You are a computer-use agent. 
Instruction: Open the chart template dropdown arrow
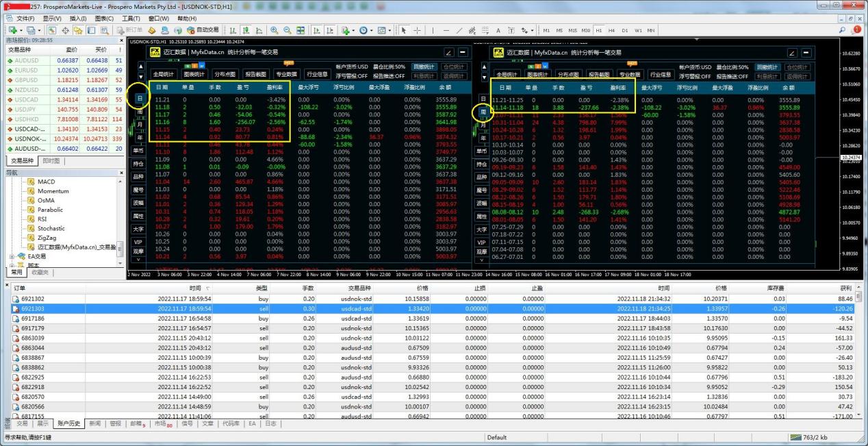click(x=390, y=30)
